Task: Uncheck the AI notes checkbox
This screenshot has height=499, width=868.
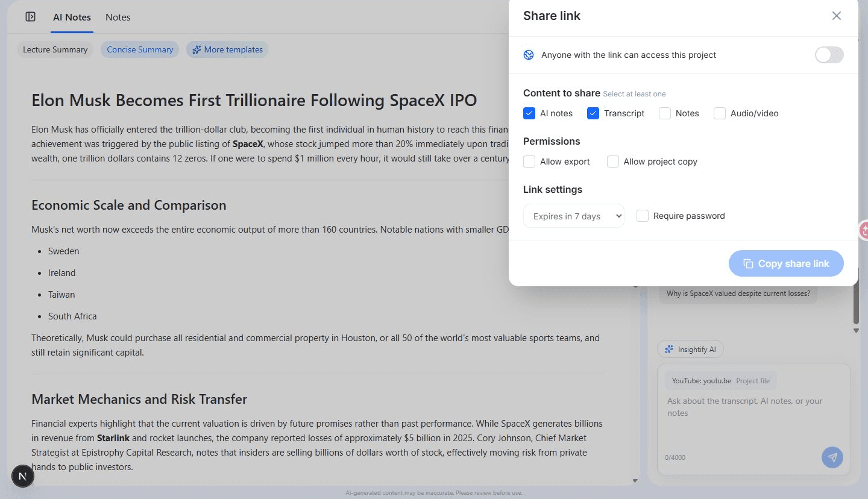Action: pos(529,113)
